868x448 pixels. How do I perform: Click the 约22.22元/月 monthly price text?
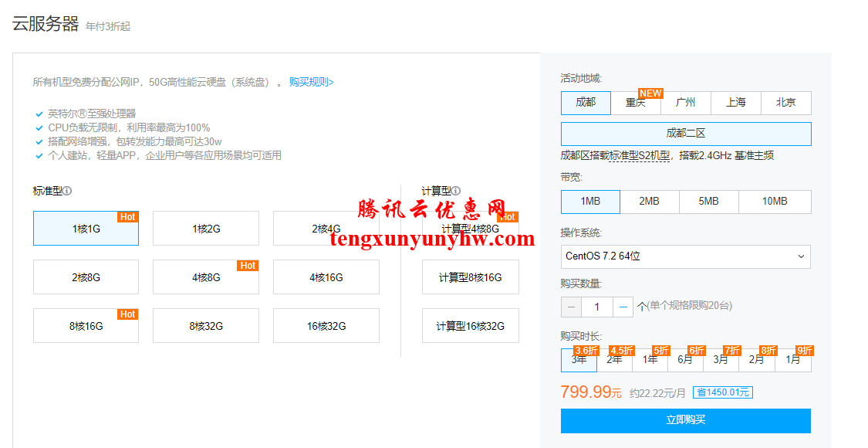(657, 393)
